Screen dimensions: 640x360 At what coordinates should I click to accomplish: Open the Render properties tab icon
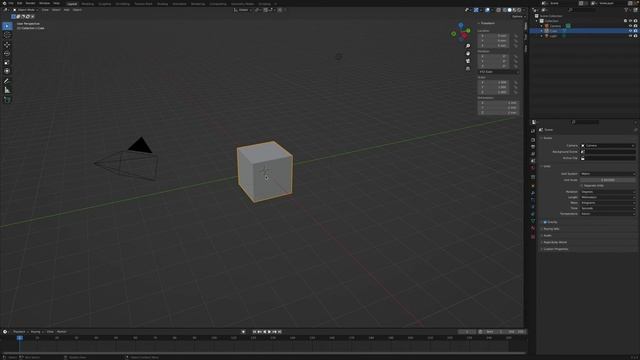[x=533, y=140]
